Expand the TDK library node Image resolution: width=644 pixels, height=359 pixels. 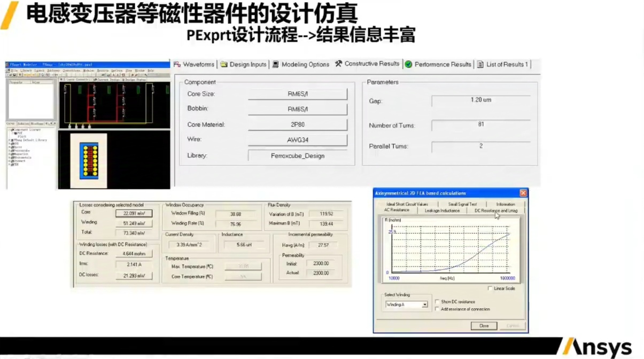click(x=9, y=165)
